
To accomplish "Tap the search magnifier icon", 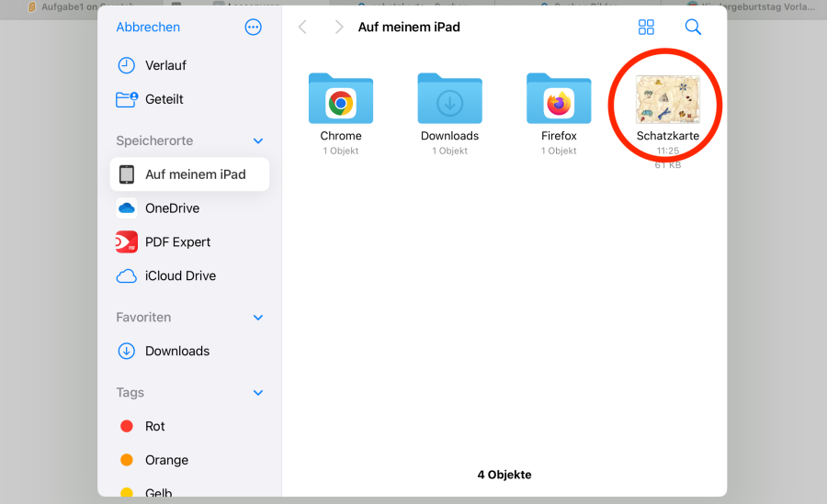I will tap(693, 28).
